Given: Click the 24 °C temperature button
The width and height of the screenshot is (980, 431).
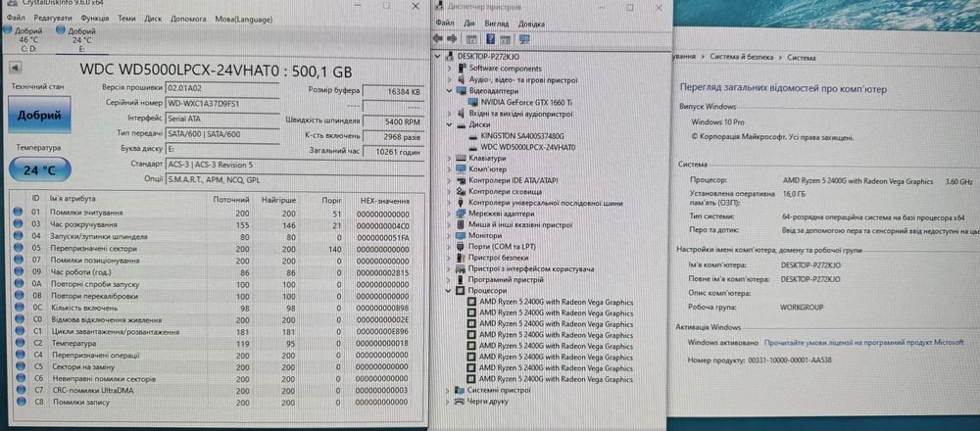Looking at the screenshot, I should pyautogui.click(x=40, y=169).
